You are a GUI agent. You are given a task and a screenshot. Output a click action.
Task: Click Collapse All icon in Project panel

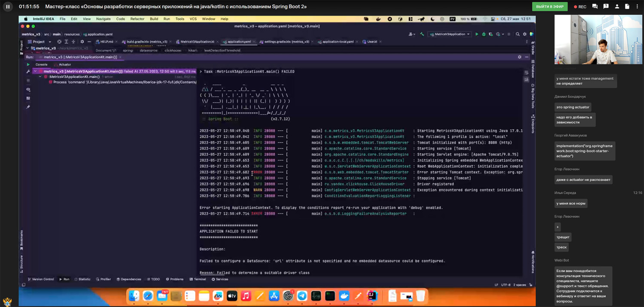pyautogui.click(x=73, y=42)
